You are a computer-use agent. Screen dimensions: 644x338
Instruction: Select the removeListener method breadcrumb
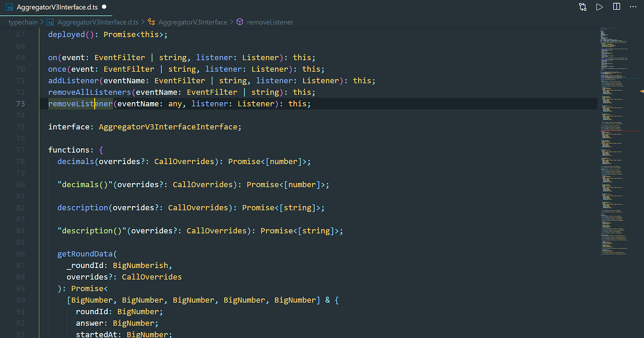point(270,22)
